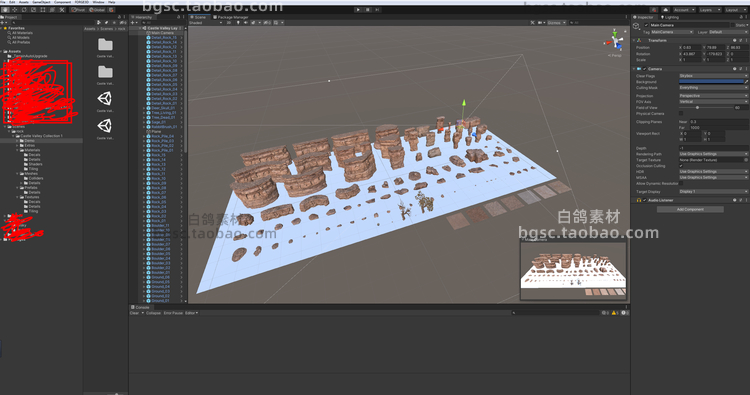Open component tools wrench icon in Scene view
This screenshot has width=750, height=395.
click(532, 22)
